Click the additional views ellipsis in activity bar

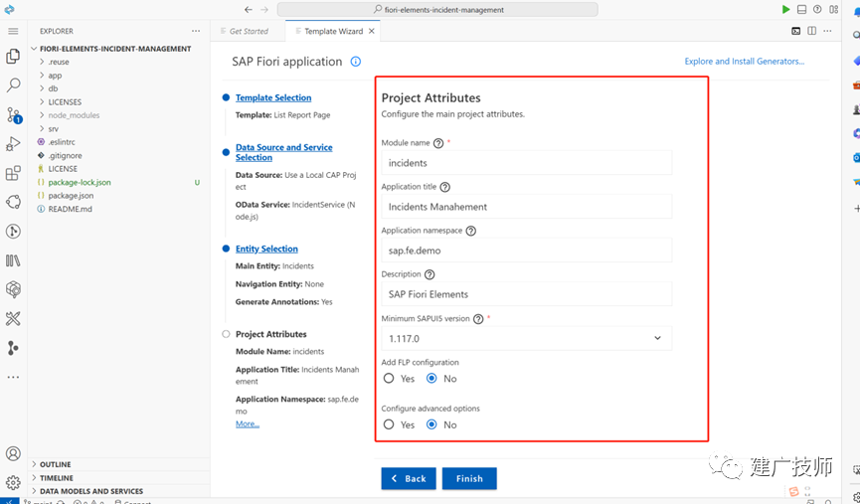coord(13,378)
